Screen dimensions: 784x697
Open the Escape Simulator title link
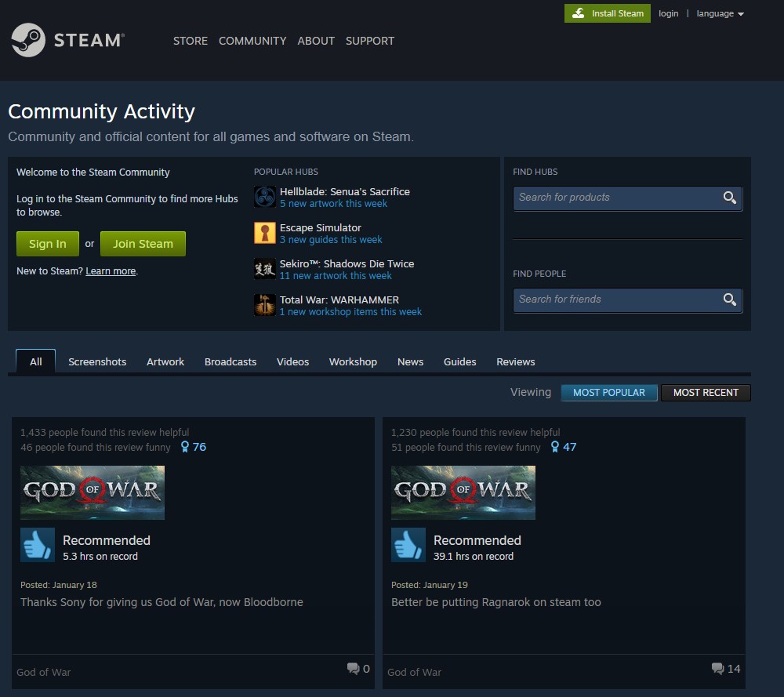(x=321, y=227)
